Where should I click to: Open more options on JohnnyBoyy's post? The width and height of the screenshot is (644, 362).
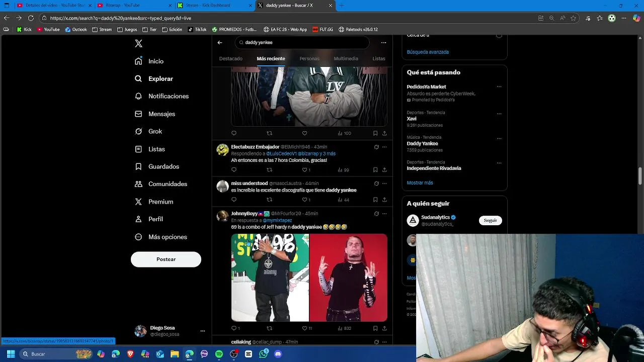pyautogui.click(x=384, y=214)
